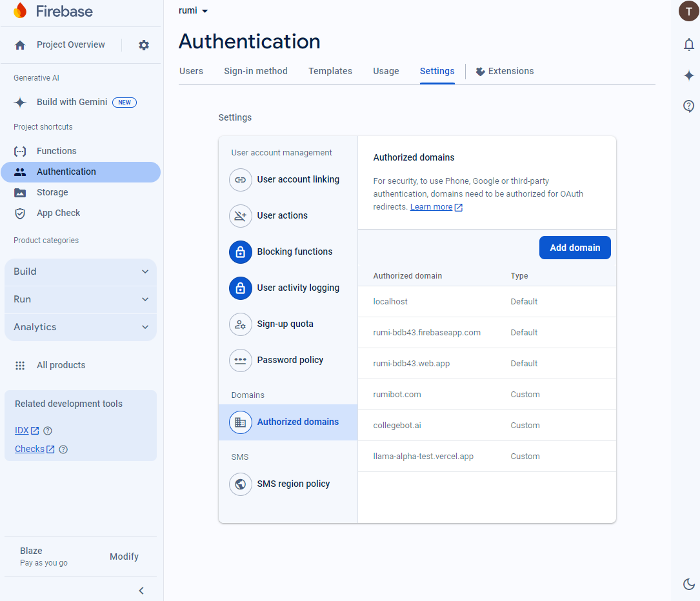Expand the Build category
Screen dimensions: 700x601
tap(81, 271)
